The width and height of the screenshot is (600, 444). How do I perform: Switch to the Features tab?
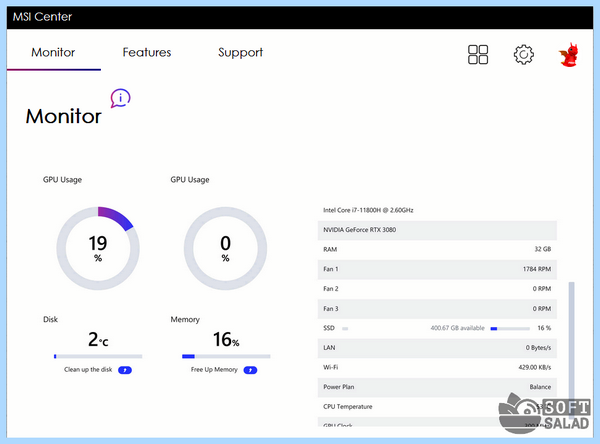click(x=147, y=52)
